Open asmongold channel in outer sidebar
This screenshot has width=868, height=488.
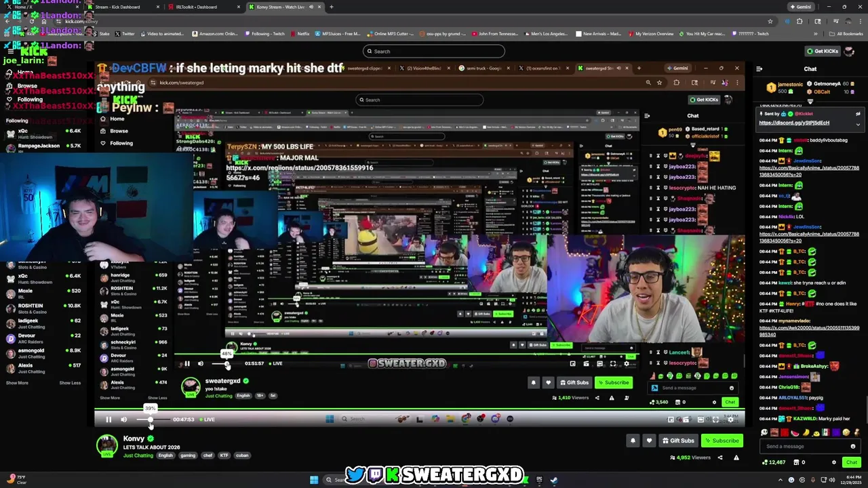pos(42,352)
